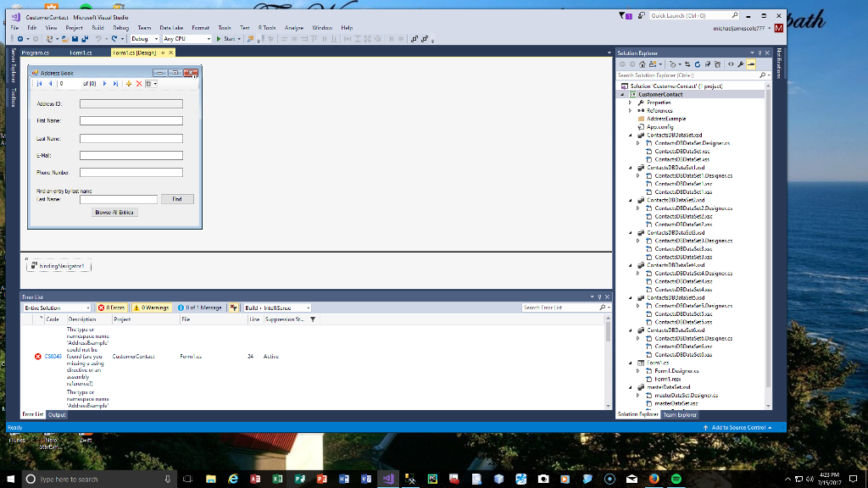The height and width of the screenshot is (488, 868).
Task: Toggle the Errors filter in Error List
Action: (111, 308)
